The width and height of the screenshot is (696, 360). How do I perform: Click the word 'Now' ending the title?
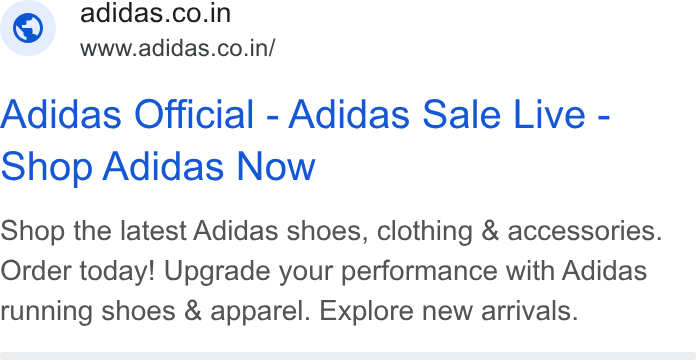pos(276,166)
